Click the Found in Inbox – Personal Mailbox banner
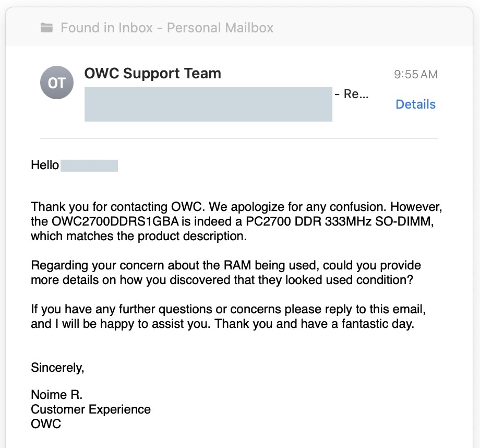The width and height of the screenshot is (480, 448). point(239,28)
